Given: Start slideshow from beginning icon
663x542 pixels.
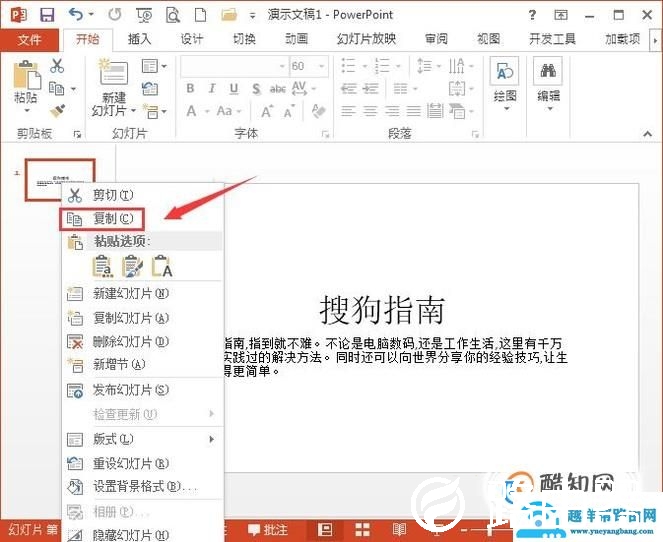Looking at the screenshot, I should tap(144, 15).
